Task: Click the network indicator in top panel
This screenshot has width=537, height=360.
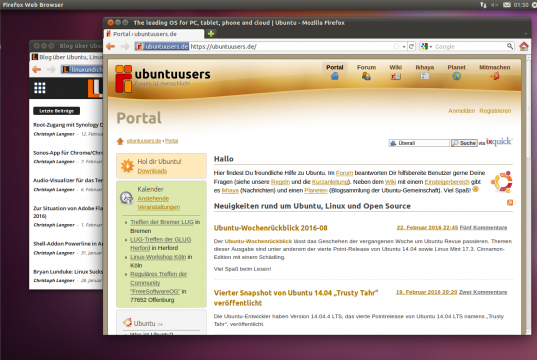Action: [x=483, y=5]
